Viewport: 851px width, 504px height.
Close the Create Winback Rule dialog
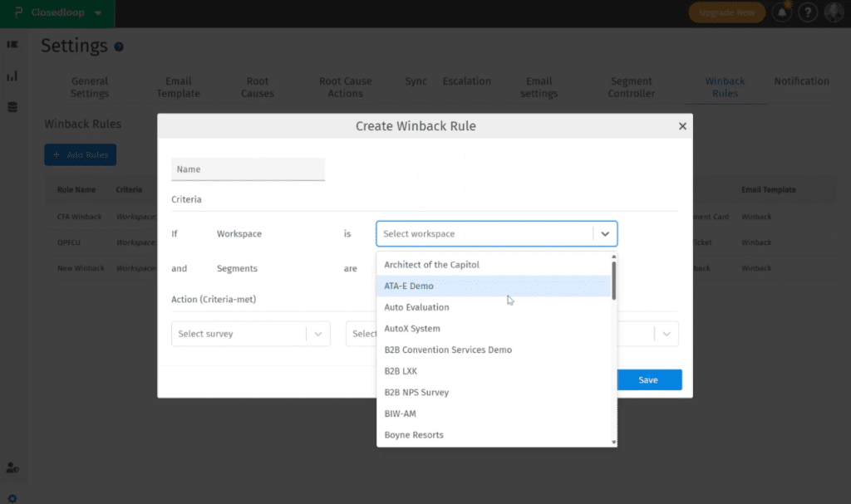(682, 126)
